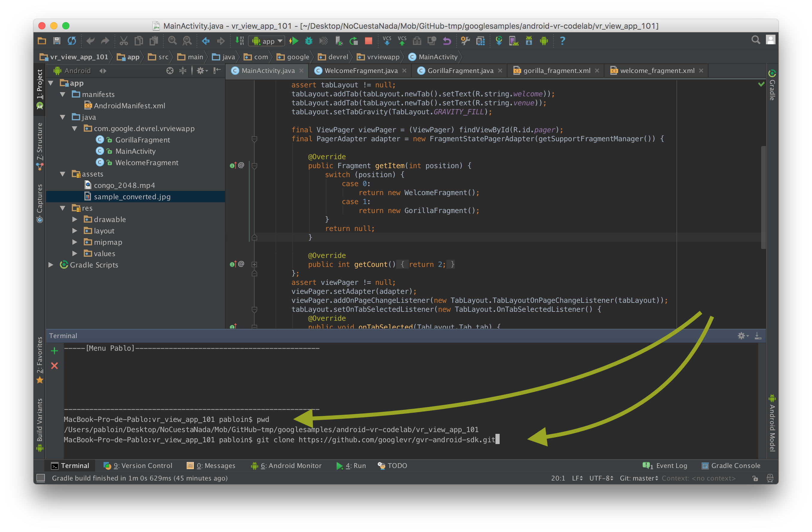Click the Replace toolbar icon
812x532 pixels.
[187, 41]
